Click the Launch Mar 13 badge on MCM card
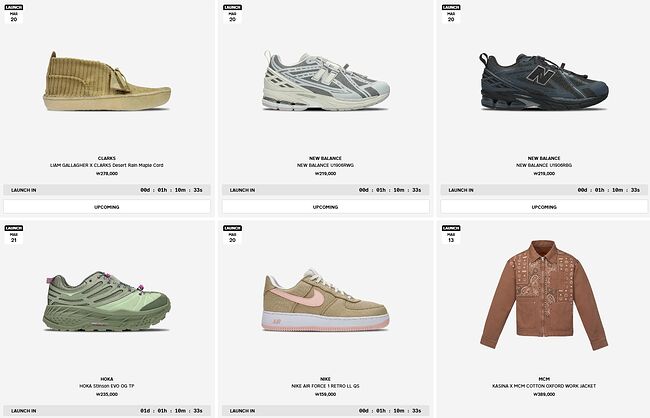 tap(451, 234)
